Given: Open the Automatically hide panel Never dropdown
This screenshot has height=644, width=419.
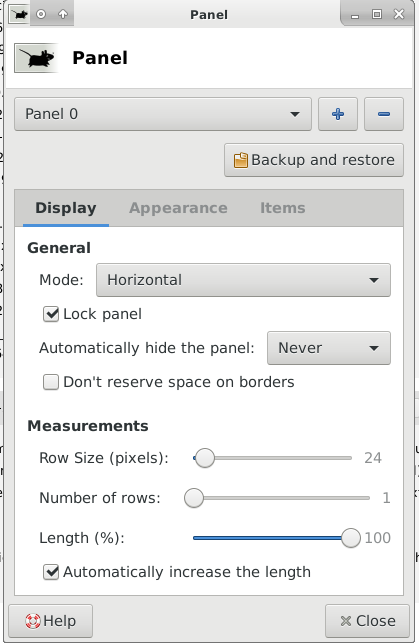Looking at the screenshot, I should pyautogui.click(x=329, y=348).
